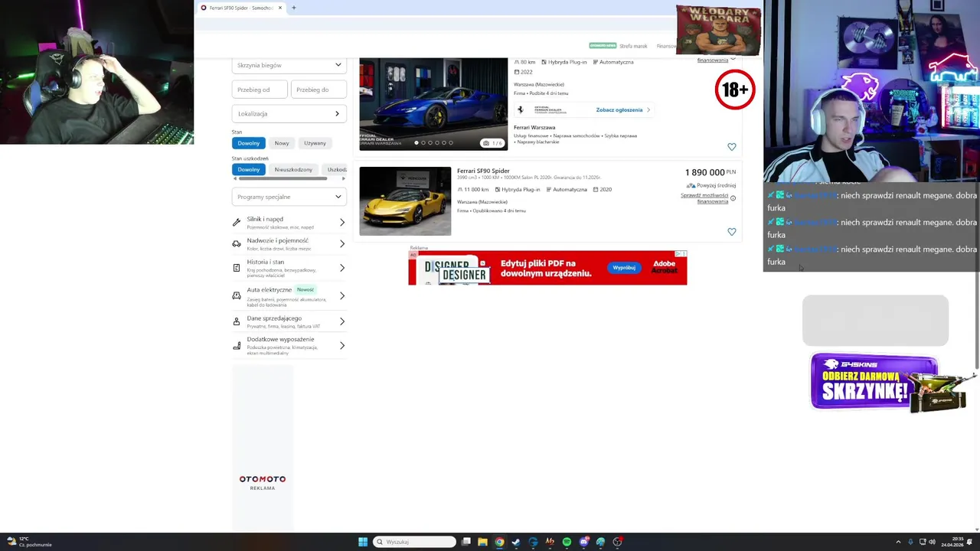The image size is (980, 551).
Task: Close the Ferrari SF90 Spider tab
Action: click(x=280, y=8)
